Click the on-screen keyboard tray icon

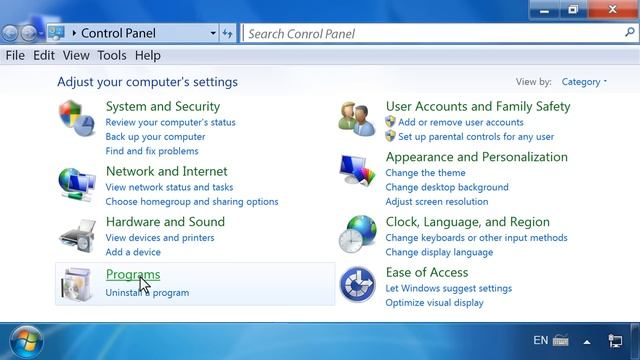pos(560,340)
